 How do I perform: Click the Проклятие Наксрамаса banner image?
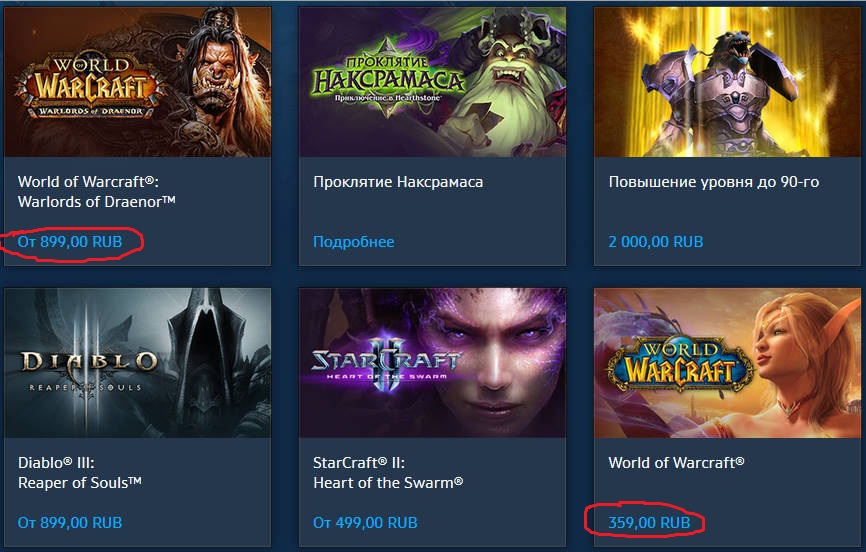pyautogui.click(x=432, y=82)
